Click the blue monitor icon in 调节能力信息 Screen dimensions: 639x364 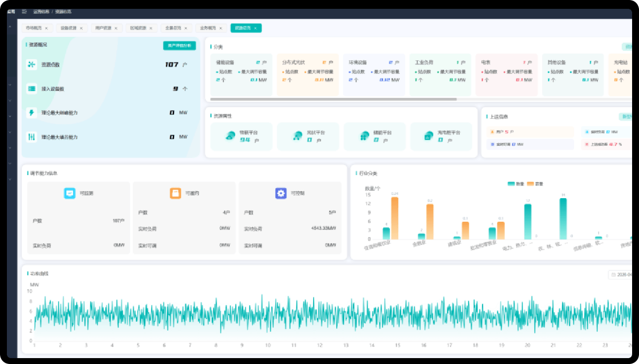point(70,193)
